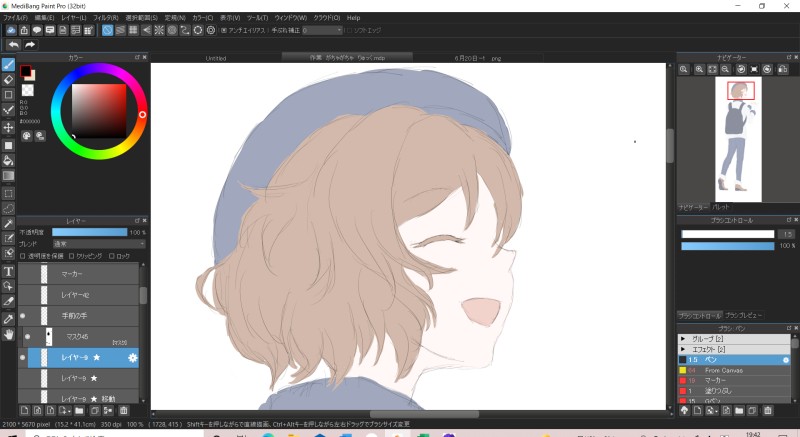Select the Move tool
The height and width of the screenshot is (437, 800).
(8, 127)
